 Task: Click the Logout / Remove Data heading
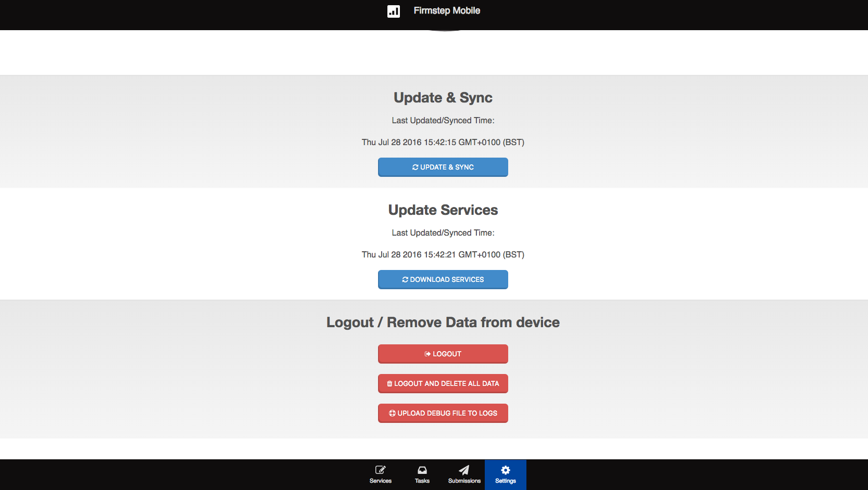point(443,323)
